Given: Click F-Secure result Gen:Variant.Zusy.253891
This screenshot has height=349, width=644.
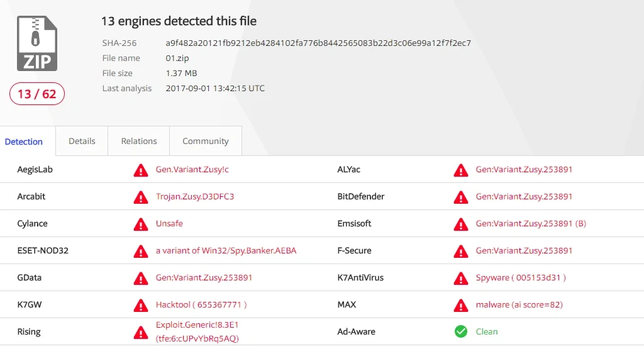Looking at the screenshot, I should (524, 250).
